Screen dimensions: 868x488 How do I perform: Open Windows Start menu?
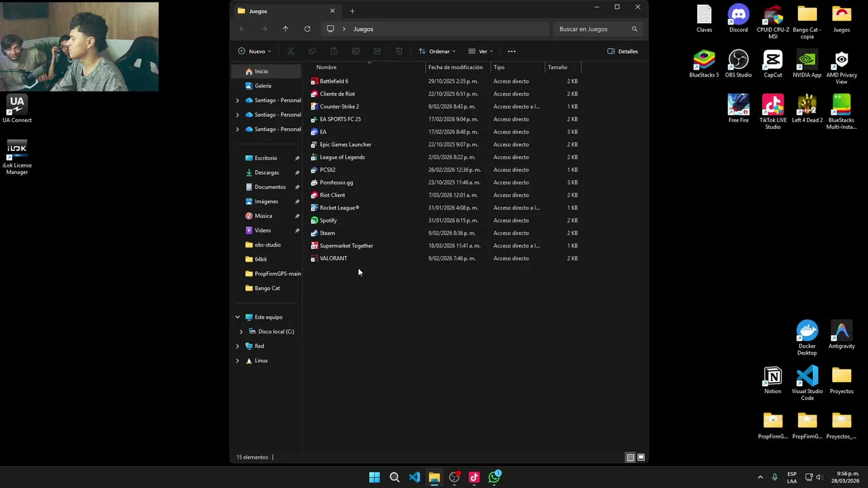coord(374,477)
